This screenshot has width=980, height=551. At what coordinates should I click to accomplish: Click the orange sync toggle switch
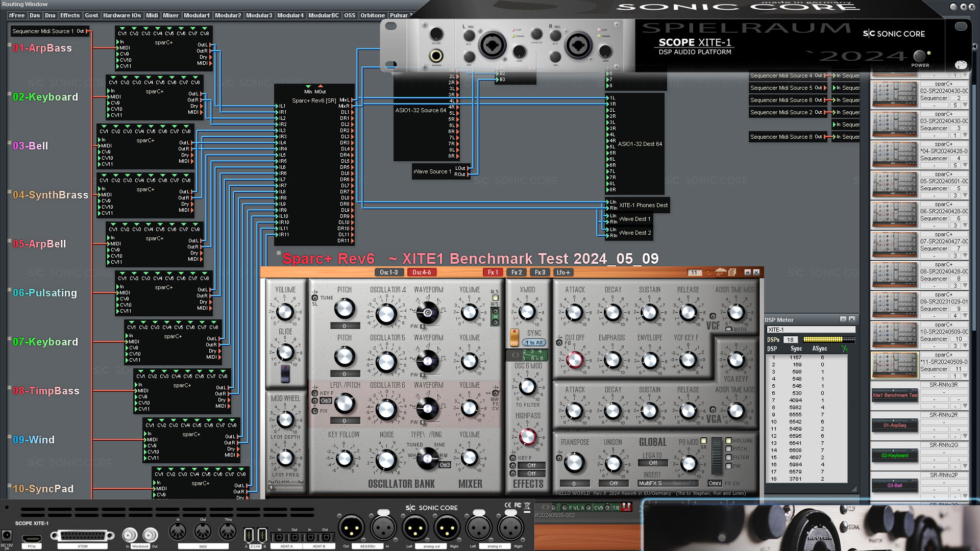coord(514,337)
